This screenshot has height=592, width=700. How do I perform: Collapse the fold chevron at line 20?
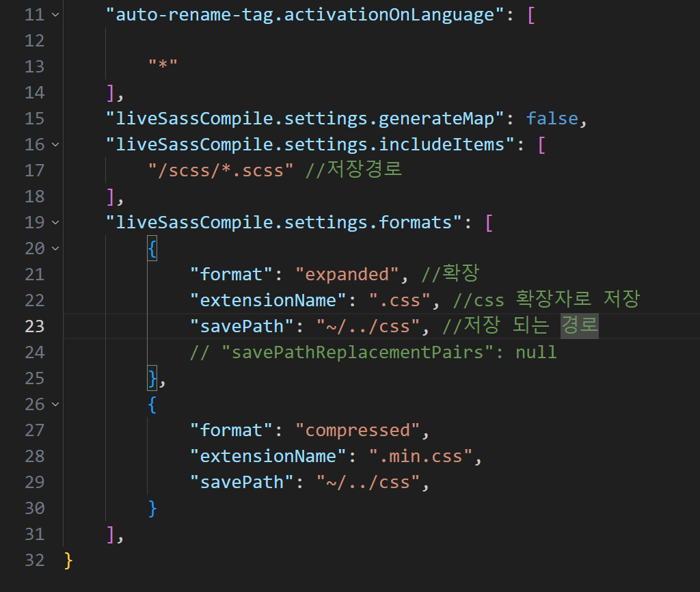click(55, 248)
